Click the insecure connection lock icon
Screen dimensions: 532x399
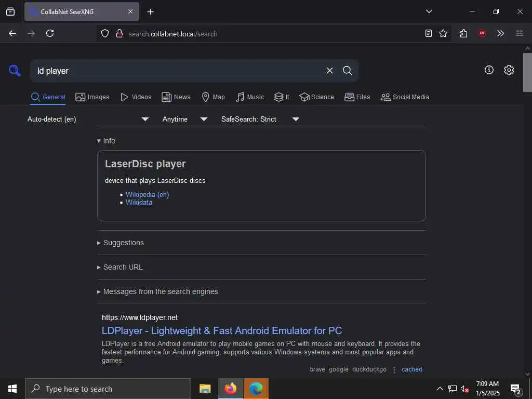(119, 33)
